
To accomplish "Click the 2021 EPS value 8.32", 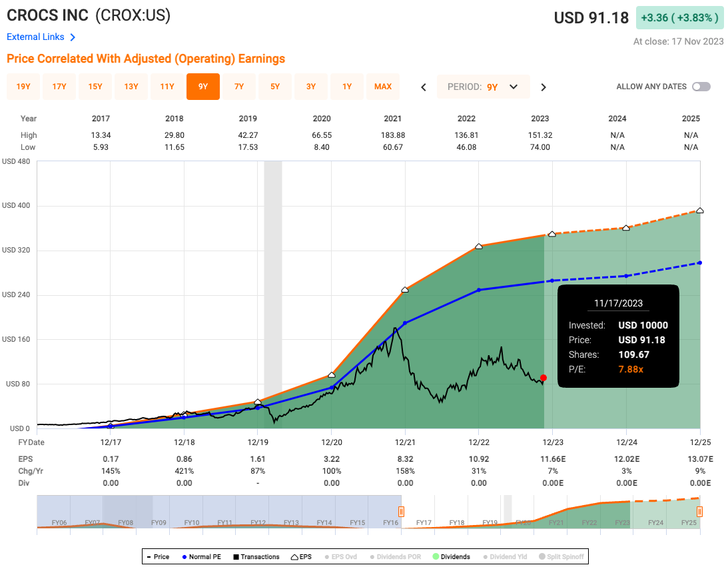I will (405, 459).
